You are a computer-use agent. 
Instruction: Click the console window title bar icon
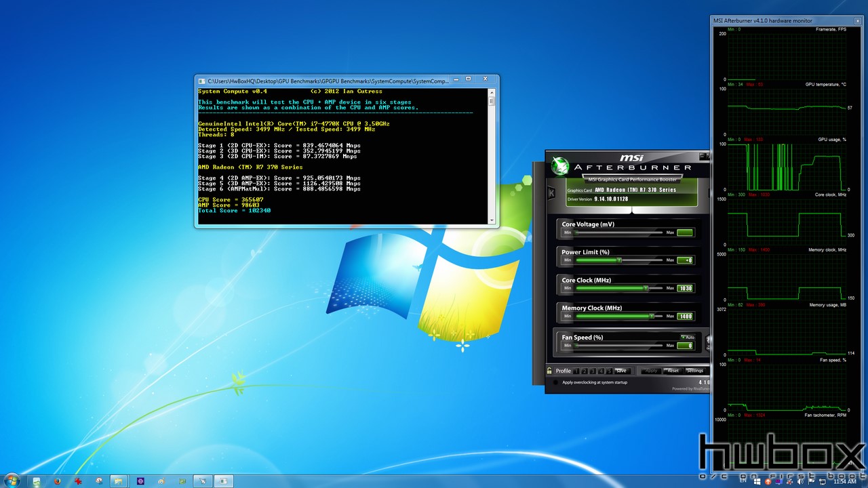[201, 81]
